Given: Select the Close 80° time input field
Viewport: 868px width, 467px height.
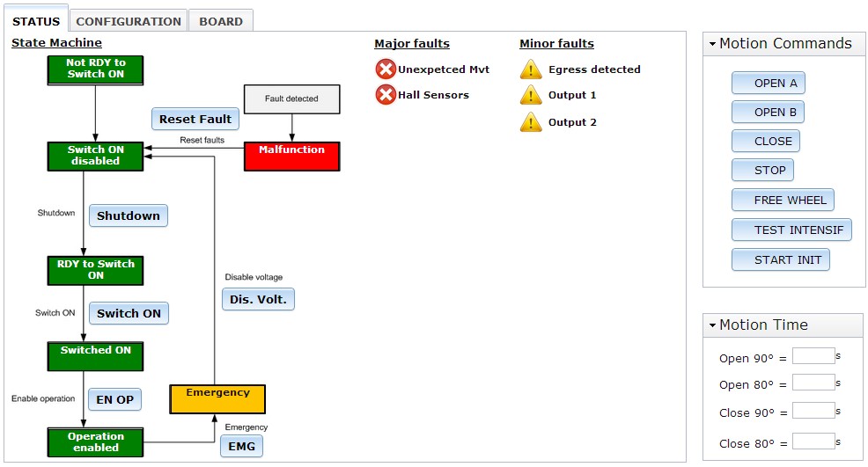Looking at the screenshot, I should point(813,441).
